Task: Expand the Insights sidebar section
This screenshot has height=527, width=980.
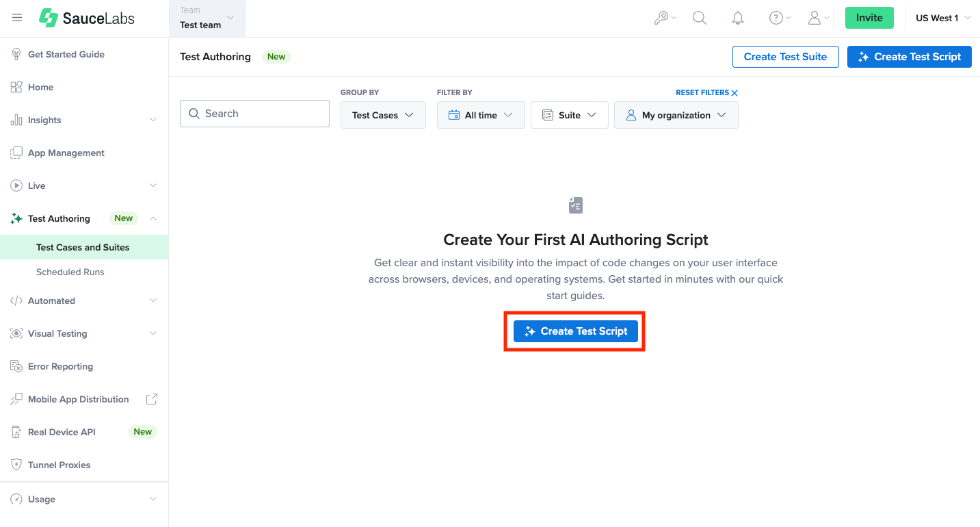Action: click(x=153, y=120)
